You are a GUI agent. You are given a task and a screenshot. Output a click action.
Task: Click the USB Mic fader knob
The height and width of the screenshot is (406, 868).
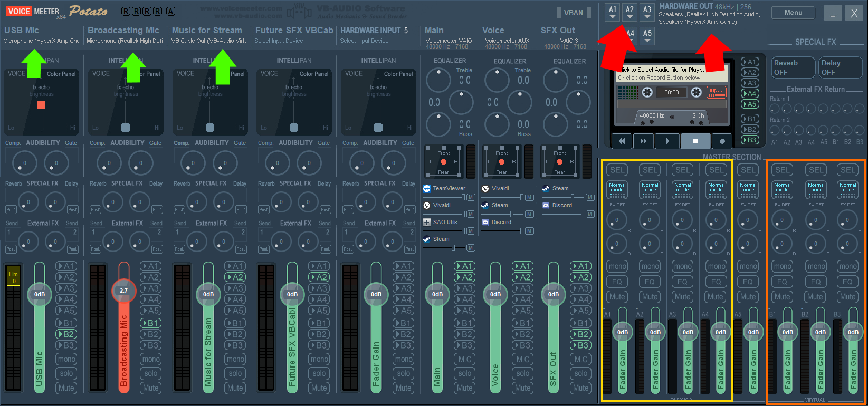40,294
